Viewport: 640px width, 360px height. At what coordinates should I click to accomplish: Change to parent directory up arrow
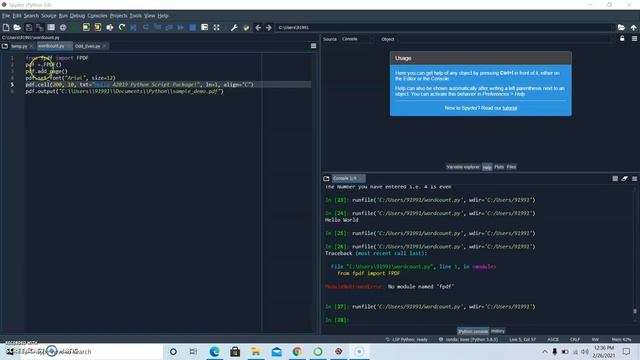[x=633, y=27]
